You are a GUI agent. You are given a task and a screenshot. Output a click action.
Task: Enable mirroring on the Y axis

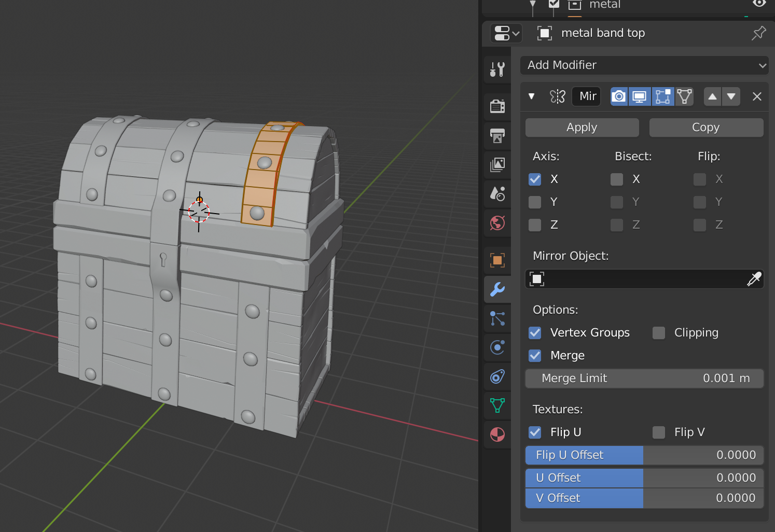coord(535,202)
